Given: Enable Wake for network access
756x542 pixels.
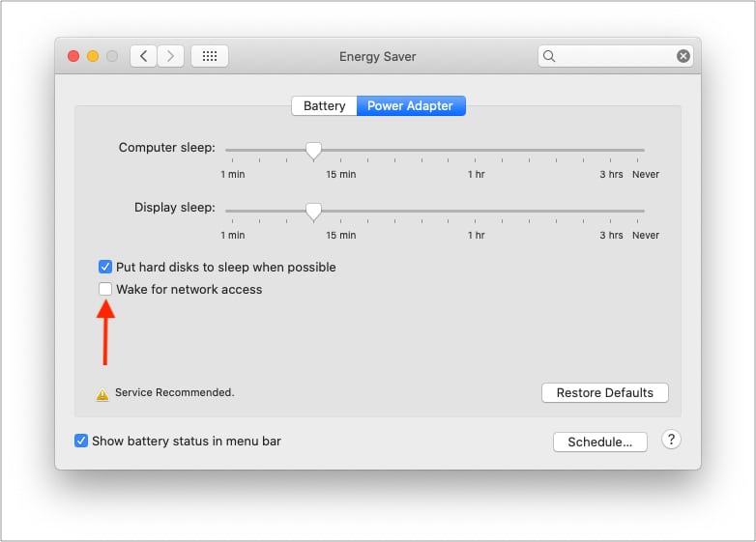Looking at the screenshot, I should (105, 289).
